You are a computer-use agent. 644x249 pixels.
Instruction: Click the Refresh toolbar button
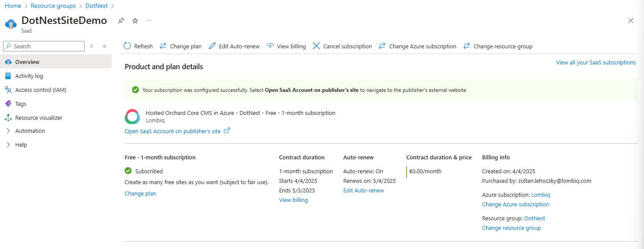(138, 46)
